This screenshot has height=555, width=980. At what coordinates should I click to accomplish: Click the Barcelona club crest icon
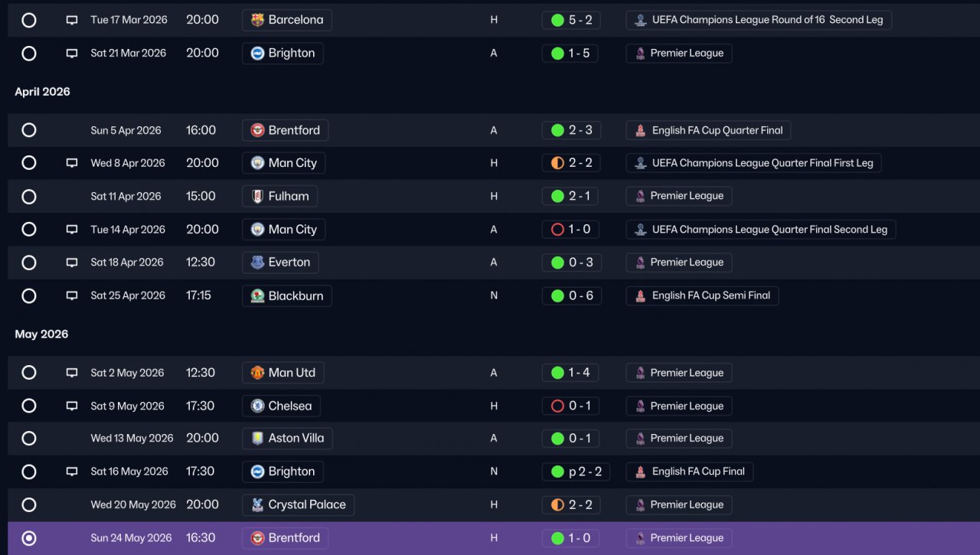point(258,20)
